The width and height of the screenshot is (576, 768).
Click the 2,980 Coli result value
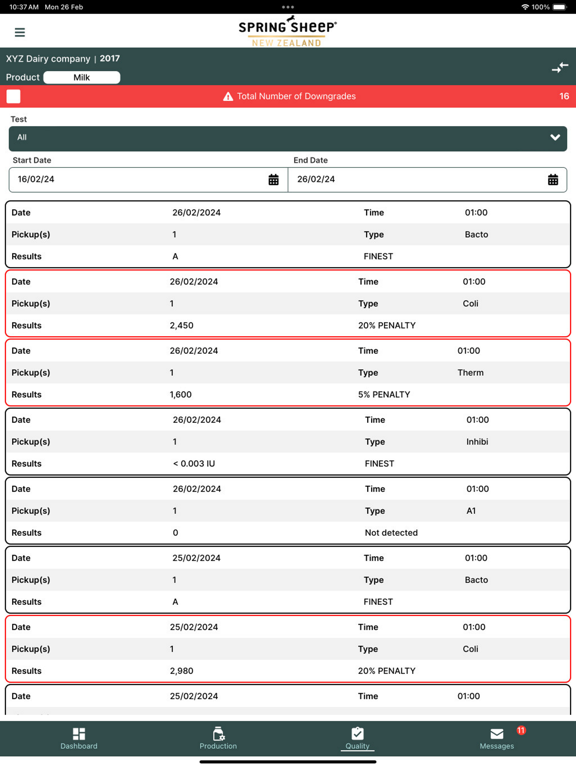click(182, 671)
